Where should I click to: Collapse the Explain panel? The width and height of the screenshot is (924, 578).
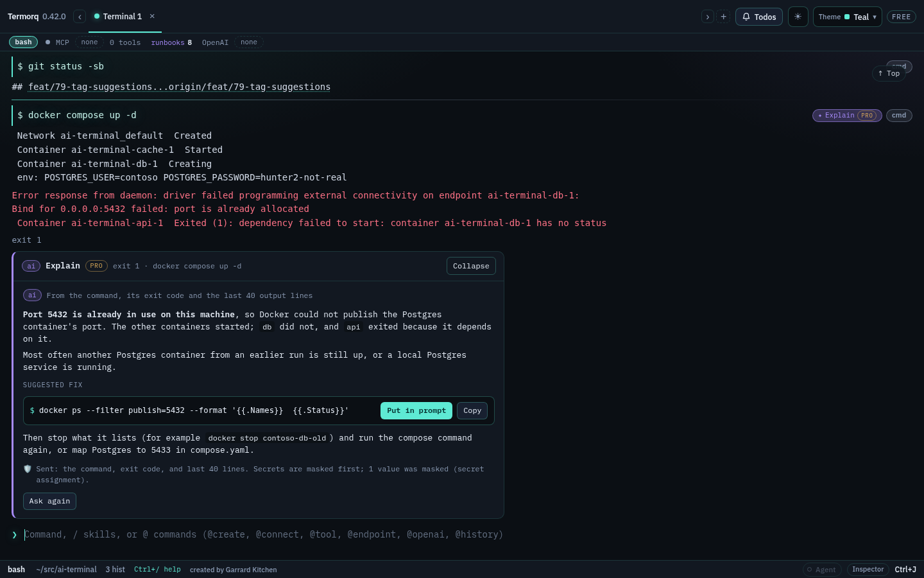click(471, 266)
